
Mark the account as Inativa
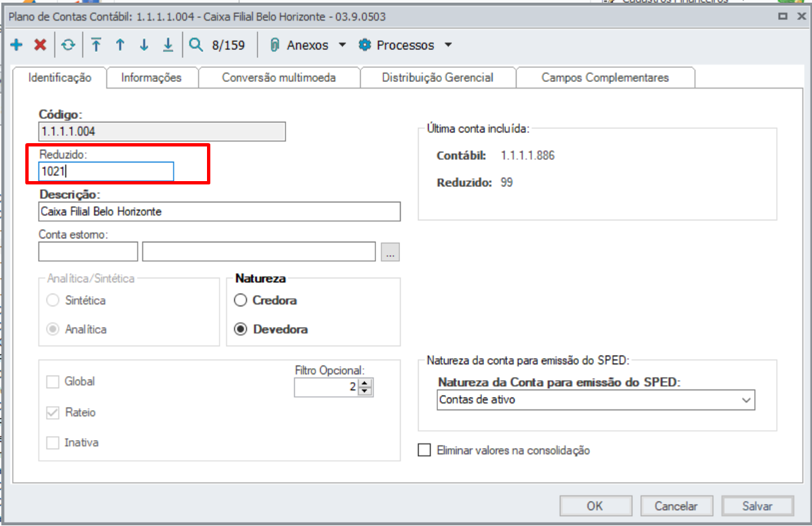point(53,442)
